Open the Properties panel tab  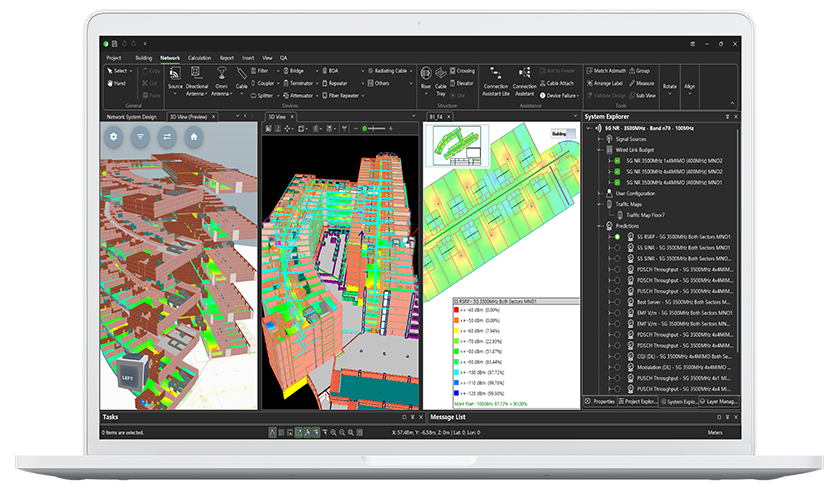tap(600, 401)
